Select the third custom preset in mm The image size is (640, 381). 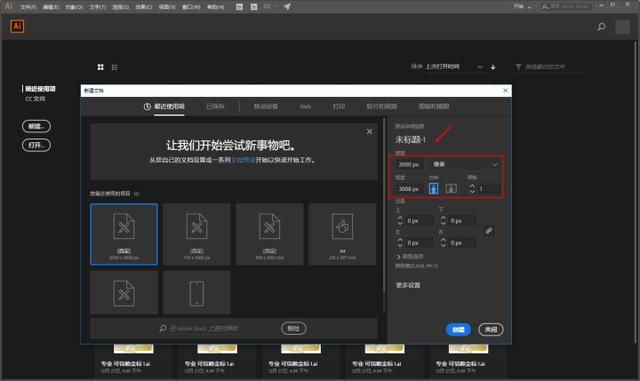269,234
